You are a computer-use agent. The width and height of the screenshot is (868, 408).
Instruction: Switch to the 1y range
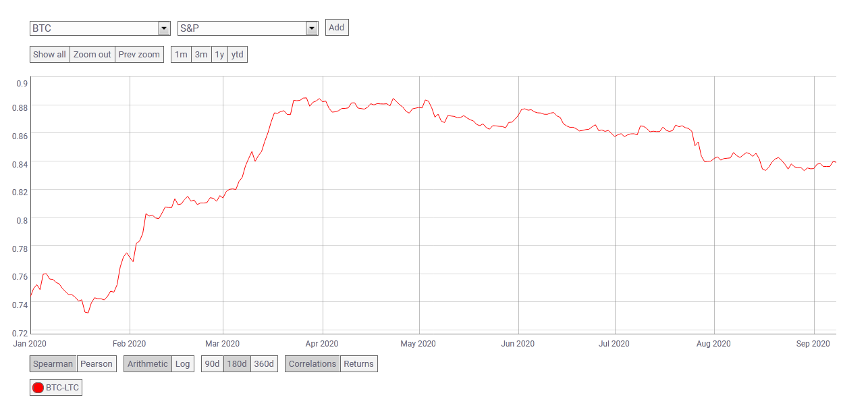point(219,54)
